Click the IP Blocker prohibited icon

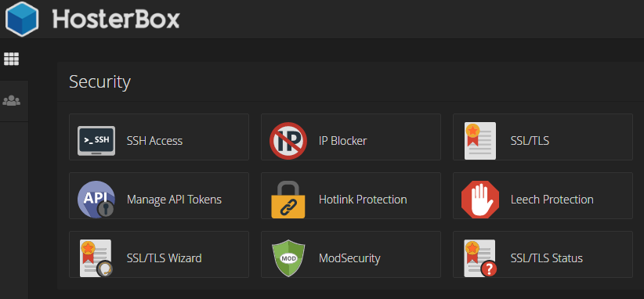tap(288, 141)
